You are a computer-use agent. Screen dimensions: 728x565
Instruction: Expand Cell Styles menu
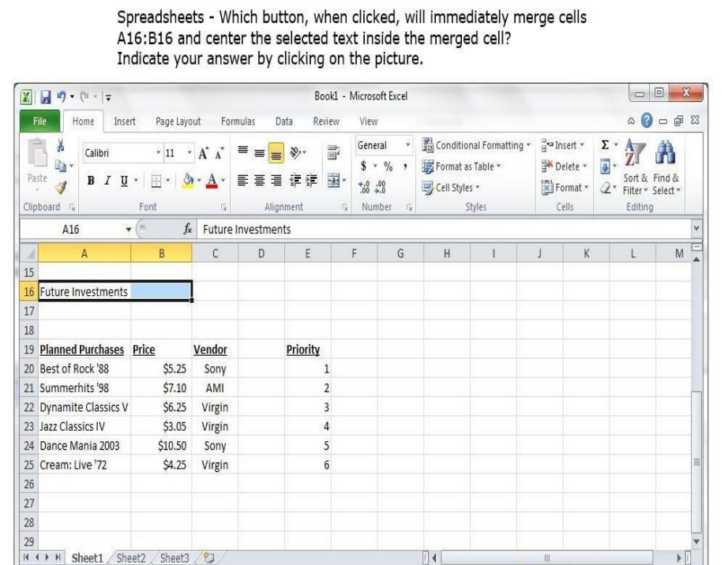click(450, 187)
